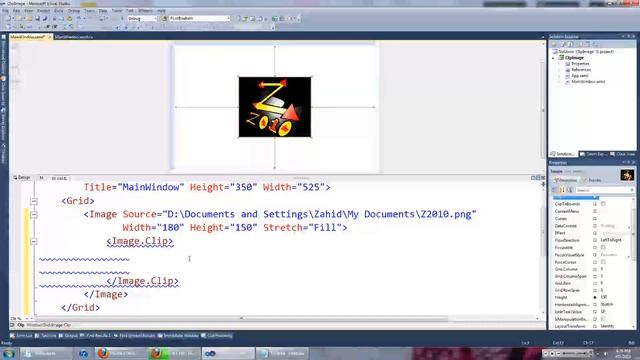This screenshot has width=640, height=360.
Task: Collapse the ClipImage project expander
Action: pos(554,58)
